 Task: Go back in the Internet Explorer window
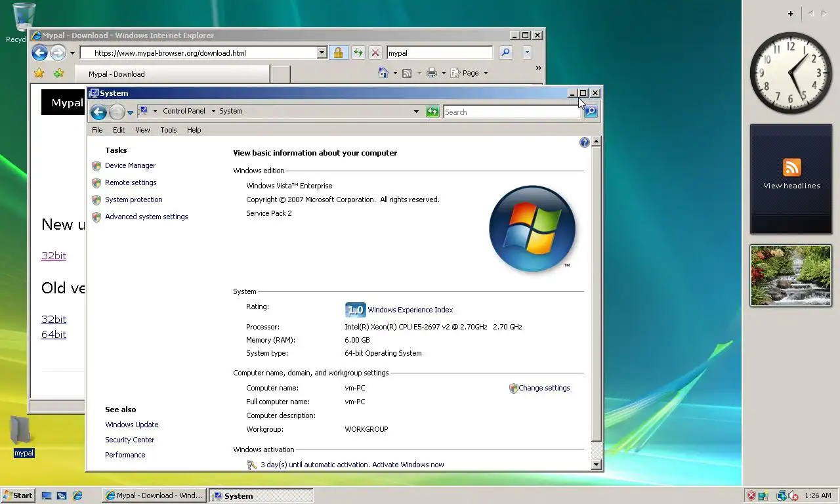(39, 53)
